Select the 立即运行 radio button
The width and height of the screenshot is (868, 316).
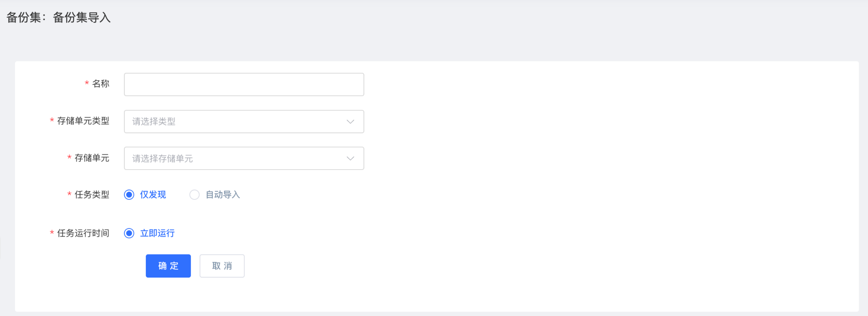point(129,233)
